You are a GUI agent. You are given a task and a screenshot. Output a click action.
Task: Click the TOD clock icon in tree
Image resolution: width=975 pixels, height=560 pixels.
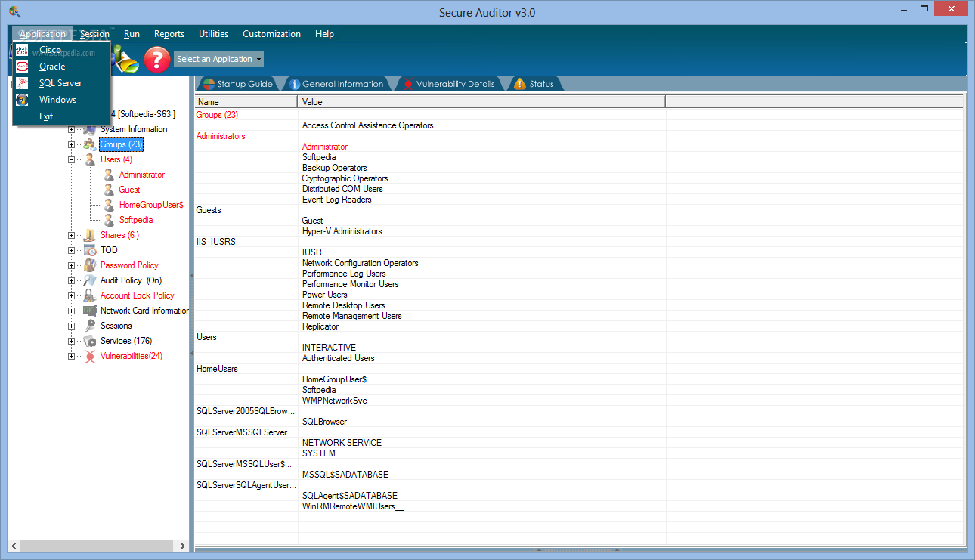[90, 250]
